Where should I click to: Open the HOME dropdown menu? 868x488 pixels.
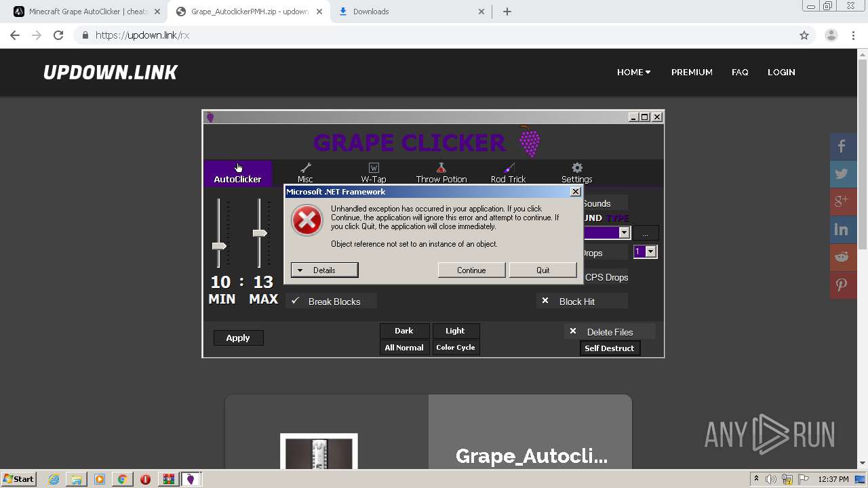point(633,72)
